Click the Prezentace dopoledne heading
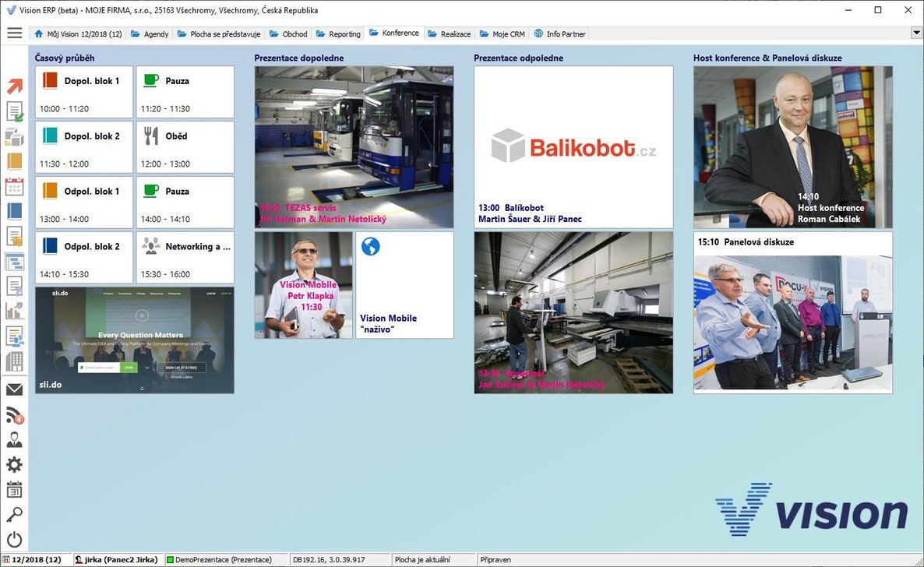 click(x=299, y=58)
